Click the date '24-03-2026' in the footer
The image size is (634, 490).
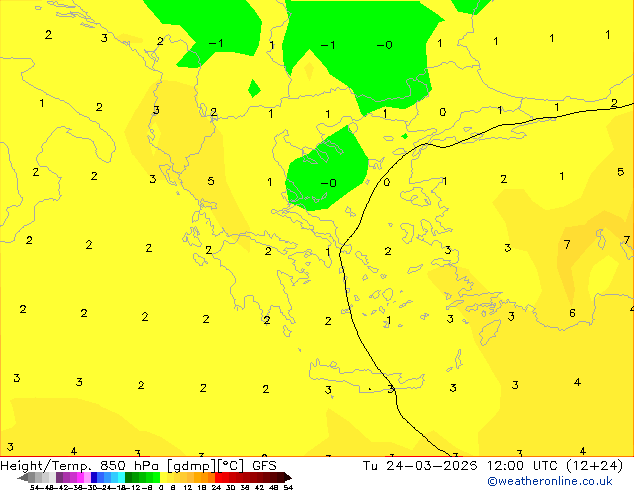point(431,466)
